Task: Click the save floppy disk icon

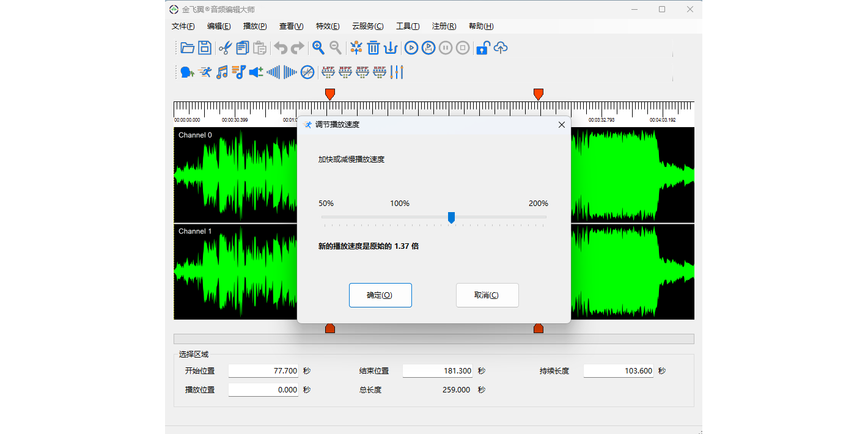Action: pyautogui.click(x=205, y=48)
